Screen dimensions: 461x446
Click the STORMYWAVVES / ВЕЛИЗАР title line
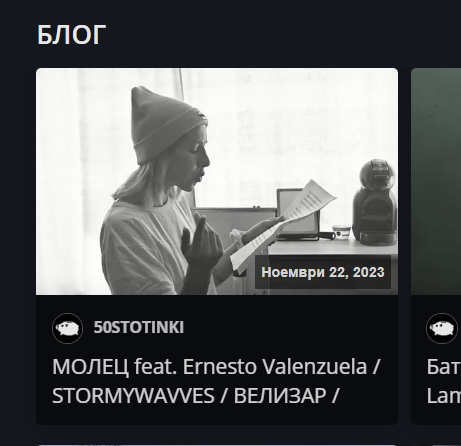coord(195,396)
